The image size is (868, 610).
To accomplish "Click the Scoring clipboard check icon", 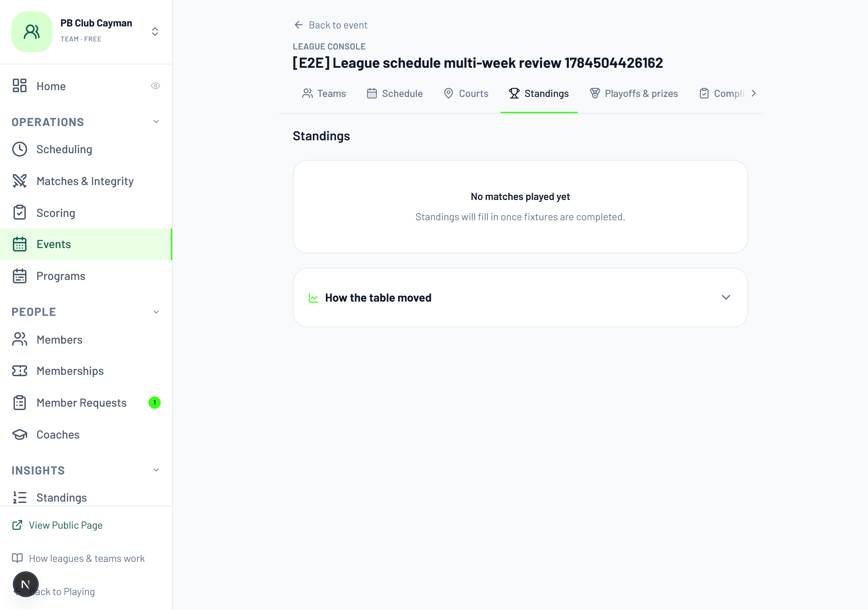I will click(x=20, y=213).
